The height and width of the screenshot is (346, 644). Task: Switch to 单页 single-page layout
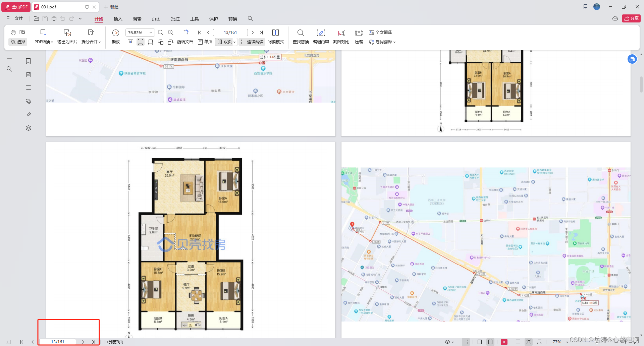click(205, 42)
